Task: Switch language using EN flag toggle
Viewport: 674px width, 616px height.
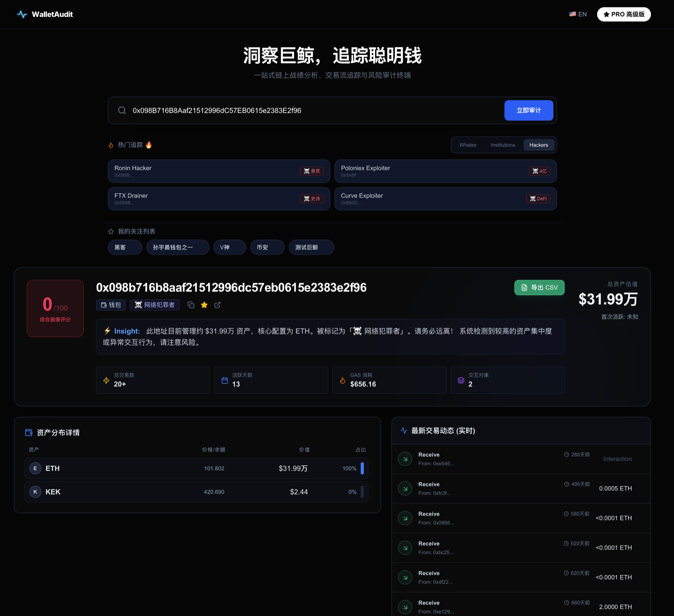Action: [x=578, y=14]
